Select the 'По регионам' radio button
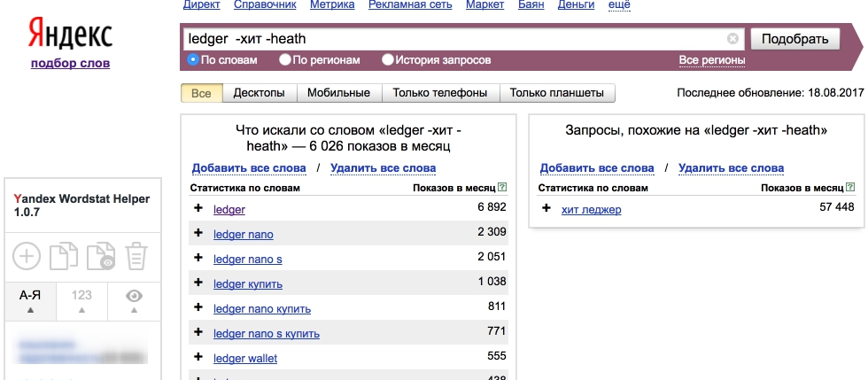The width and height of the screenshot is (868, 380). click(285, 60)
